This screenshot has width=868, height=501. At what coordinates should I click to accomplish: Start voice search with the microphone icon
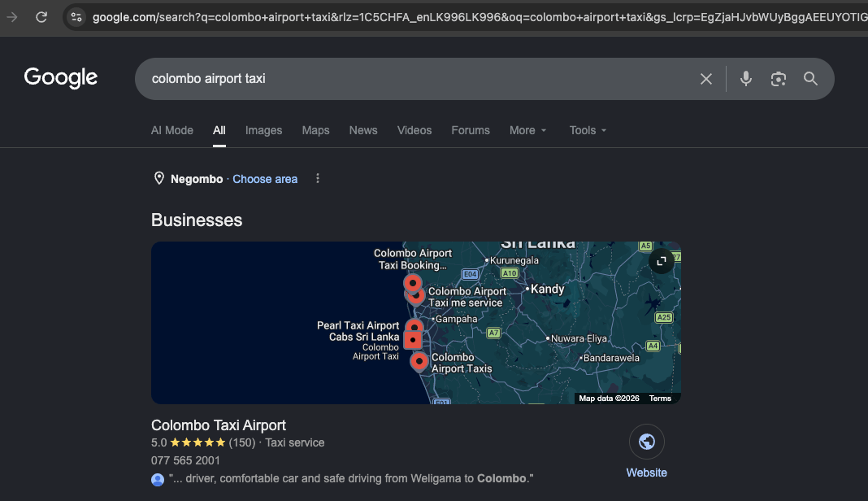coord(745,79)
